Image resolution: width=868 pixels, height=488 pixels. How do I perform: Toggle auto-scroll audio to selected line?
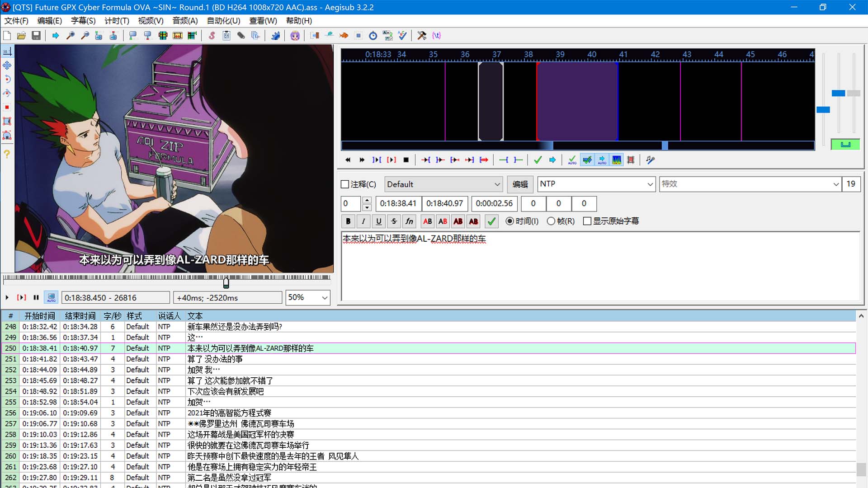602,160
